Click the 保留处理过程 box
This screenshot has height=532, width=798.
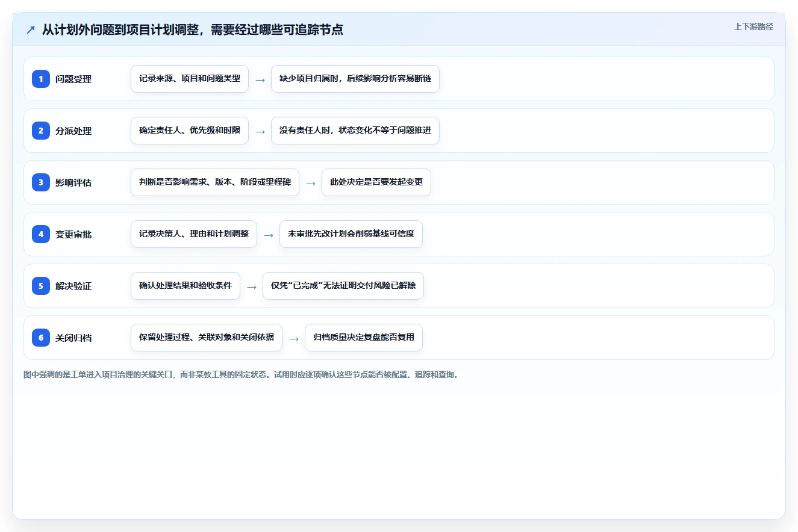click(x=207, y=338)
